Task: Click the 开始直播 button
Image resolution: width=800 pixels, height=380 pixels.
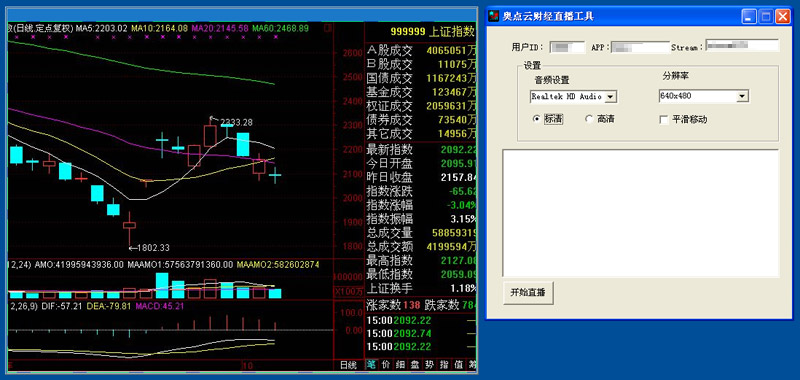Action: coord(528,293)
